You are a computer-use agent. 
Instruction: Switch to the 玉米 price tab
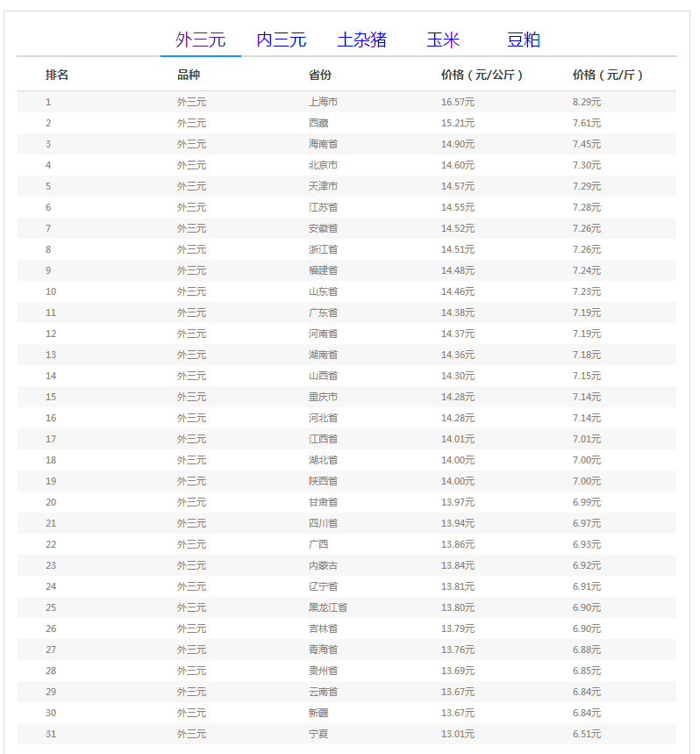(443, 39)
